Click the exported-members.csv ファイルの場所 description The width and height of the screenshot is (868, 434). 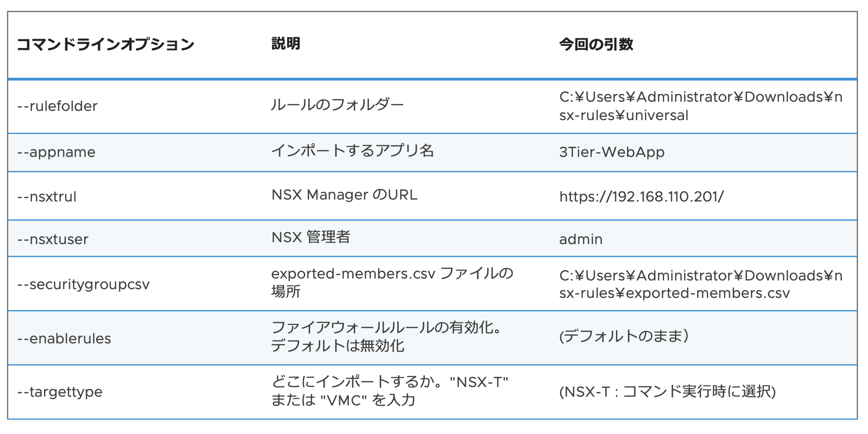pyautogui.click(x=392, y=282)
